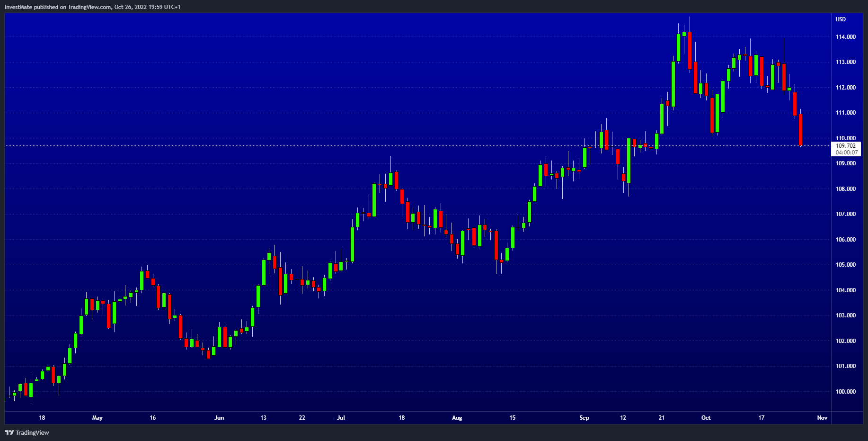
Task: Click the Oct label on the time axis
Action: coord(706,418)
